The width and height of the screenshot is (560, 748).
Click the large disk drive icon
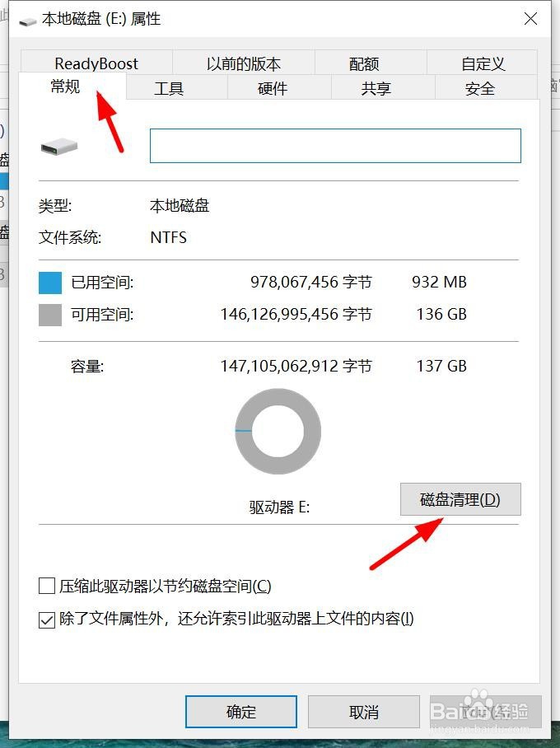(59, 147)
